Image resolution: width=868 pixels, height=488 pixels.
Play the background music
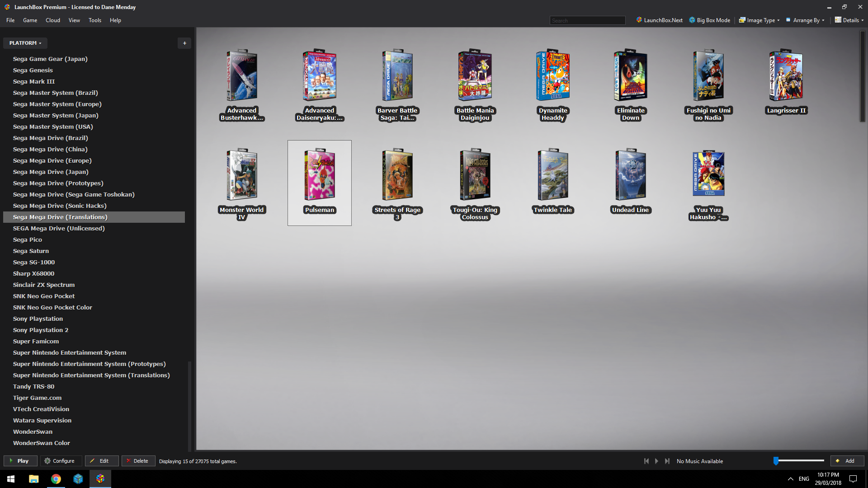656,461
